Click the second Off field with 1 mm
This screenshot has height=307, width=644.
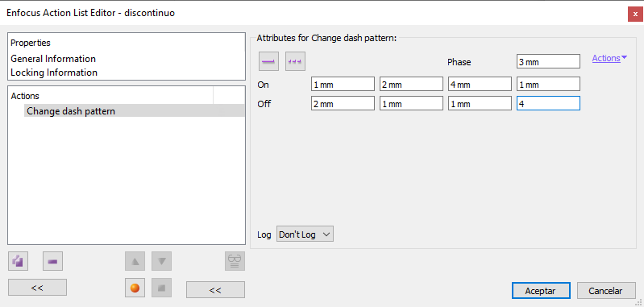click(411, 103)
